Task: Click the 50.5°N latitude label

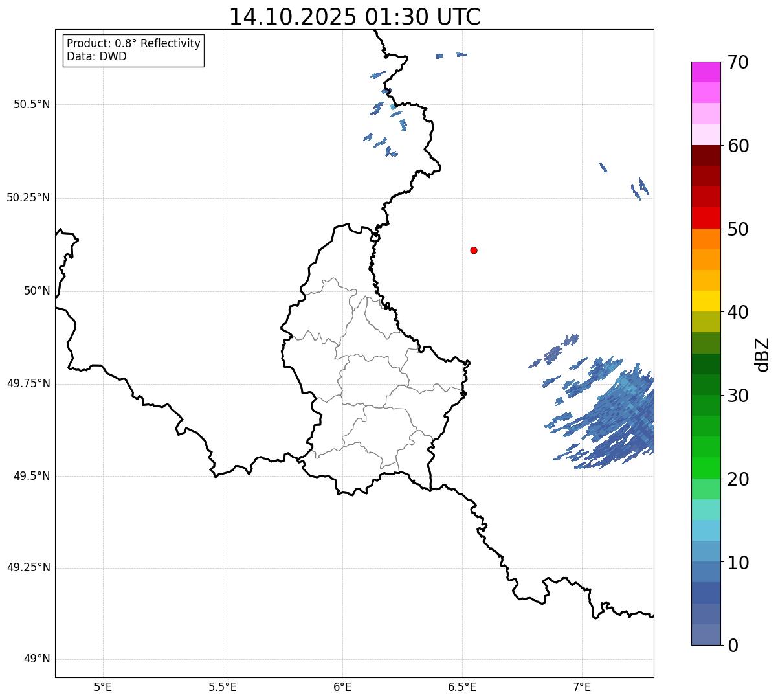Action: point(32,104)
